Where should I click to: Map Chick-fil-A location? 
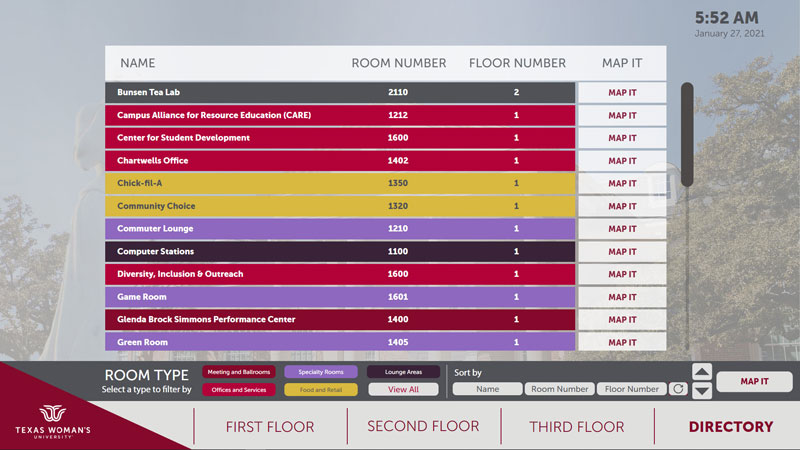click(622, 184)
